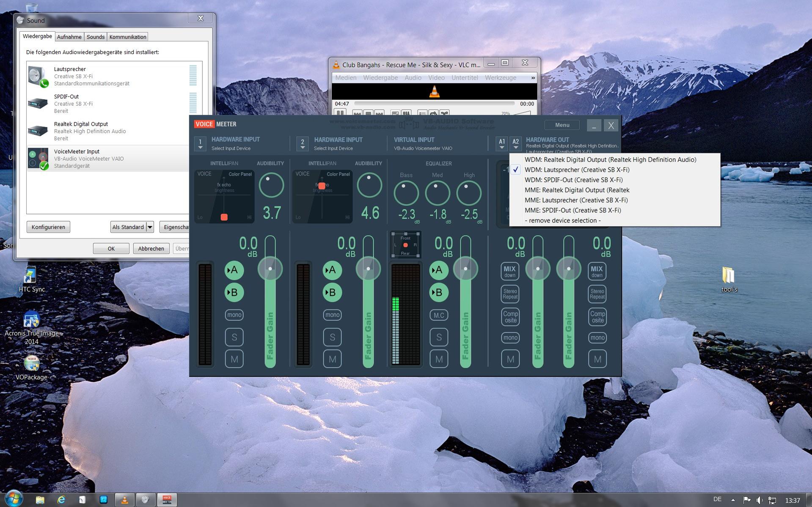Image resolution: width=812 pixels, height=507 pixels.
Task: Open the HTC Sync desktop shortcut
Action: 31,279
